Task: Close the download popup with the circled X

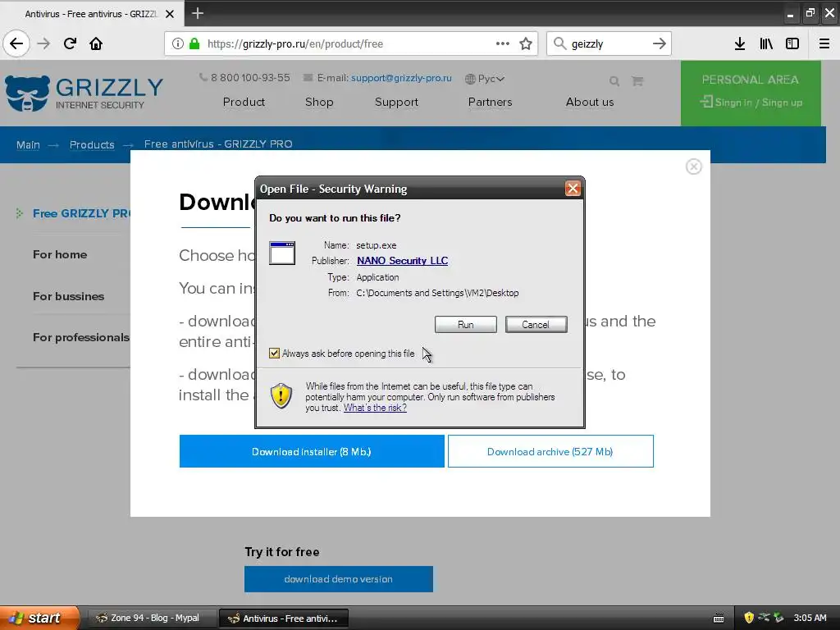Action: 694,167
